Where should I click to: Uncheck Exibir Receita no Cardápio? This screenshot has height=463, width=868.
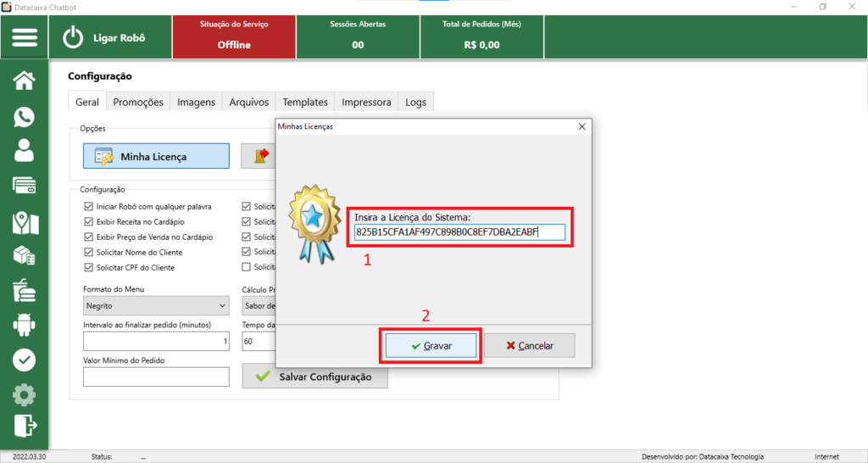[x=89, y=222]
